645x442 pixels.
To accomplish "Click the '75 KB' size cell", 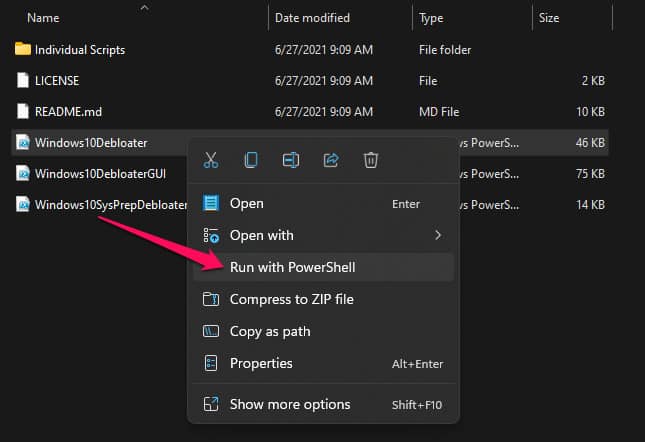I will (590, 174).
